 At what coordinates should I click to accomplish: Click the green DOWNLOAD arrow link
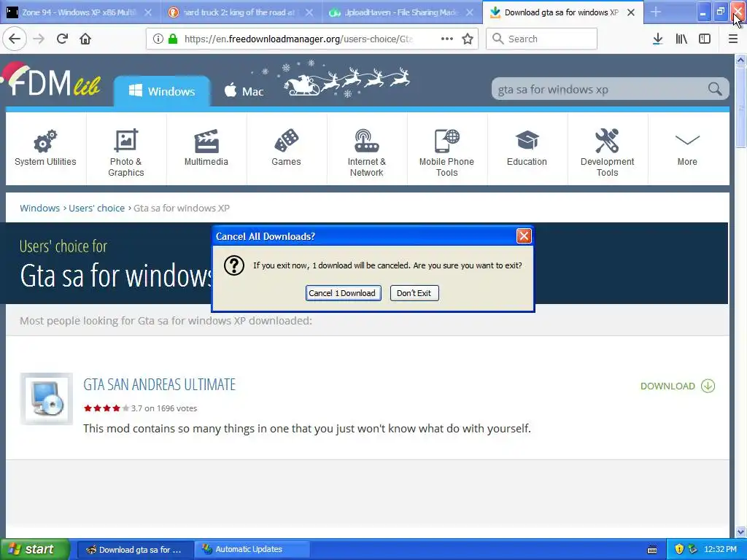(678, 386)
